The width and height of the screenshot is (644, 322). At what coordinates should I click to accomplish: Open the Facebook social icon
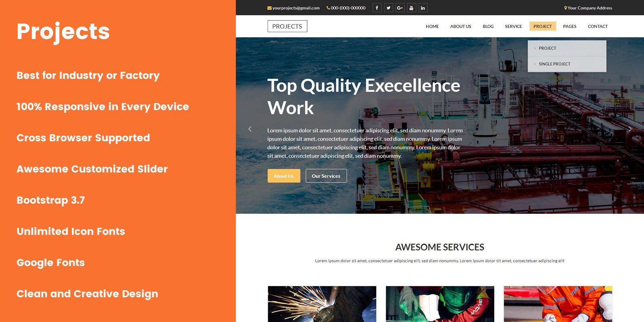click(377, 8)
